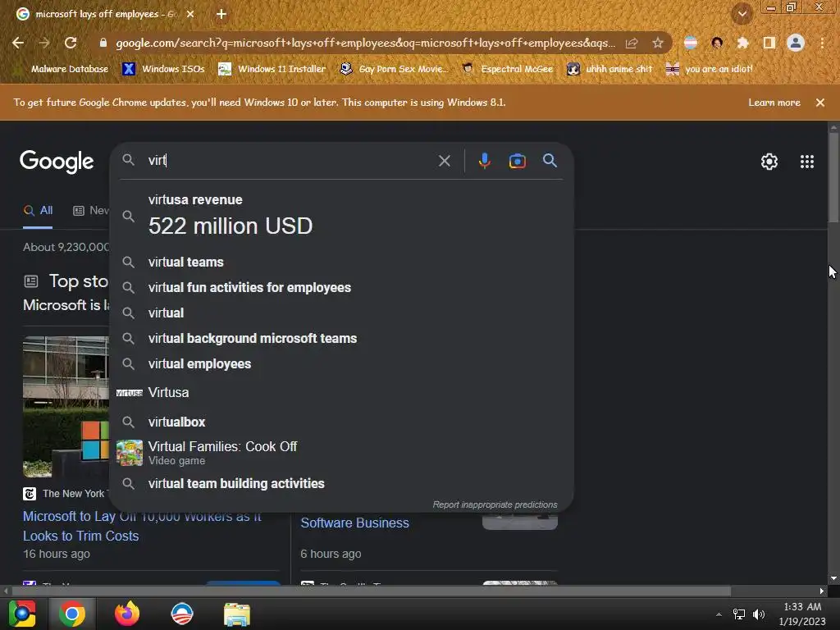Dismiss the Chrome update notification bar
Image resolution: width=840 pixels, height=630 pixels.
tap(819, 103)
